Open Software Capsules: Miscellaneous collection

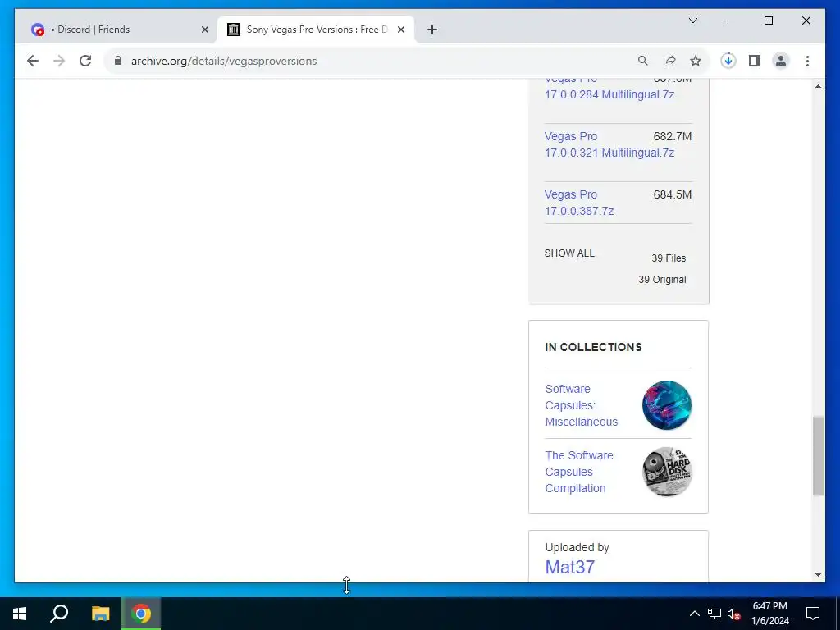[x=582, y=405]
